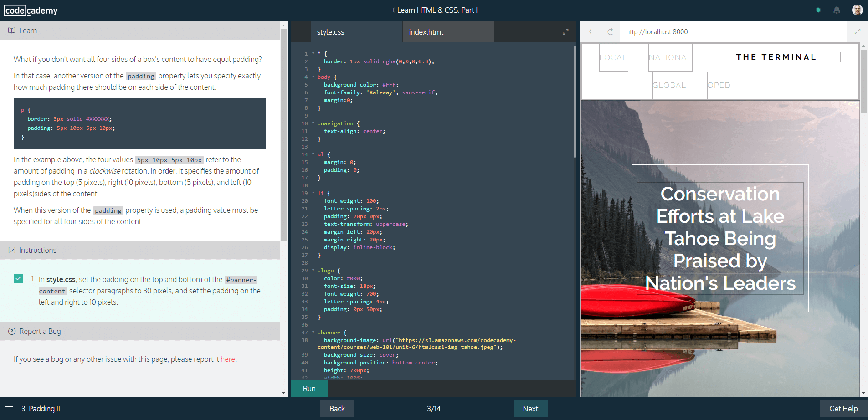868x420 pixels.
Task: Place cursor on 'text-align: center;' line
Action: pyautogui.click(x=354, y=131)
